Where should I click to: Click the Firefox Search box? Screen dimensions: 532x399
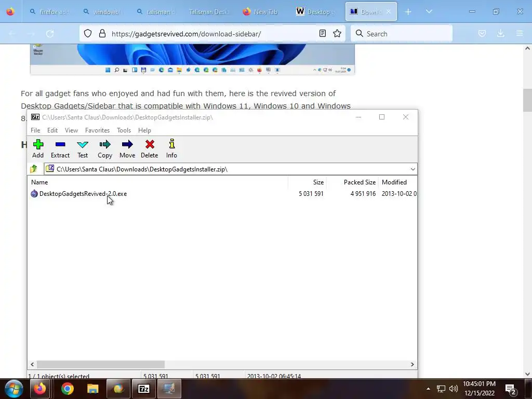[x=402, y=34]
